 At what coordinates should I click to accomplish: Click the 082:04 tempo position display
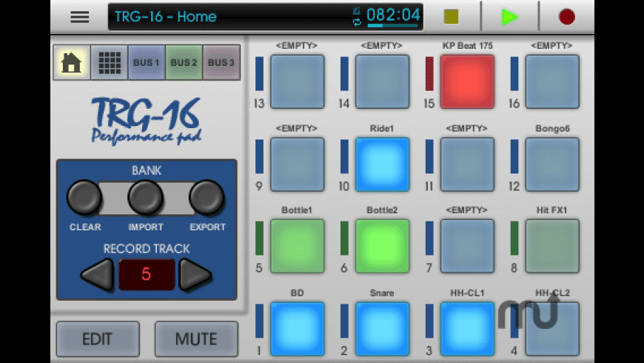pos(393,15)
